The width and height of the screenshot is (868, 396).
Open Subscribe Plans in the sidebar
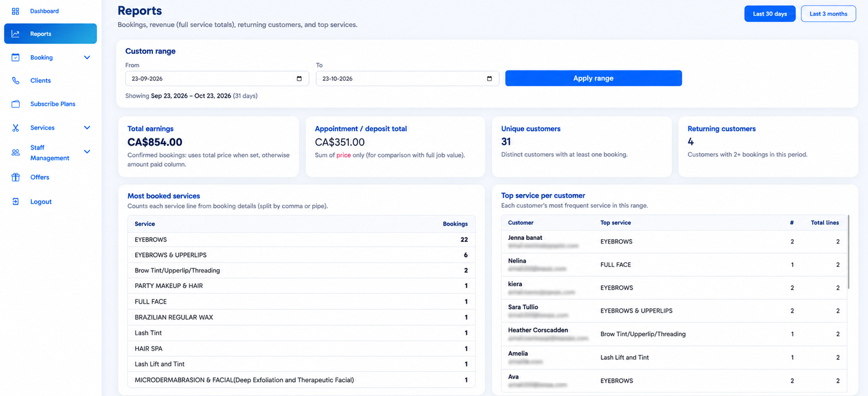click(53, 104)
